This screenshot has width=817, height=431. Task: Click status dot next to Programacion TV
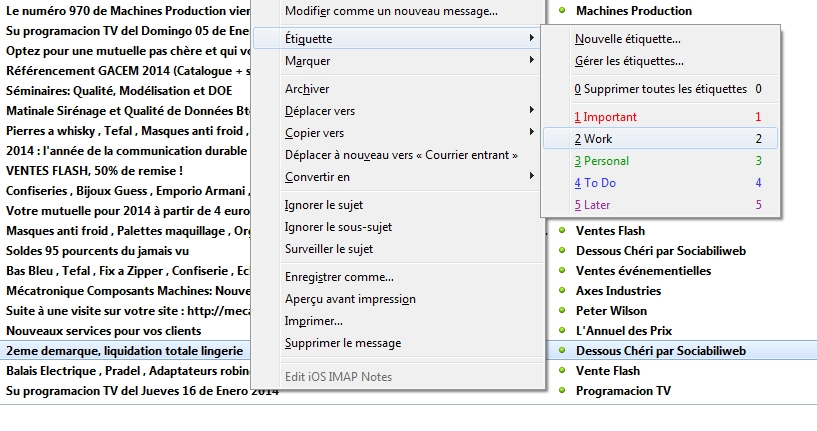coord(563,391)
